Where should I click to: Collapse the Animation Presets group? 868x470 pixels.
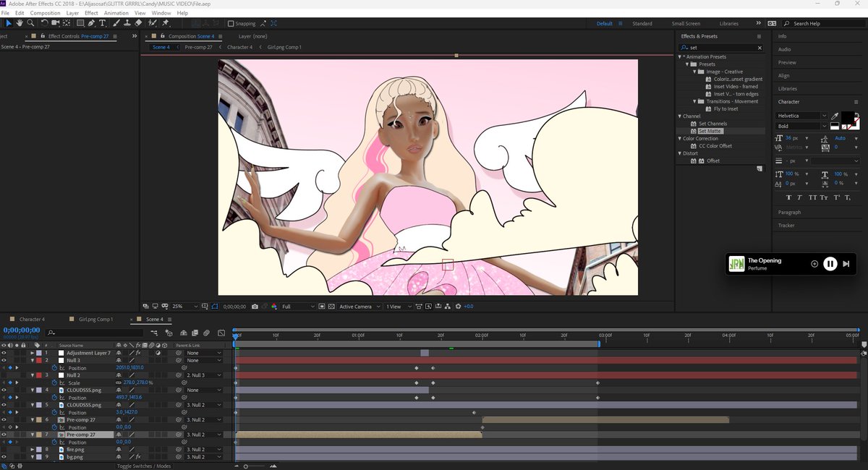(x=680, y=57)
